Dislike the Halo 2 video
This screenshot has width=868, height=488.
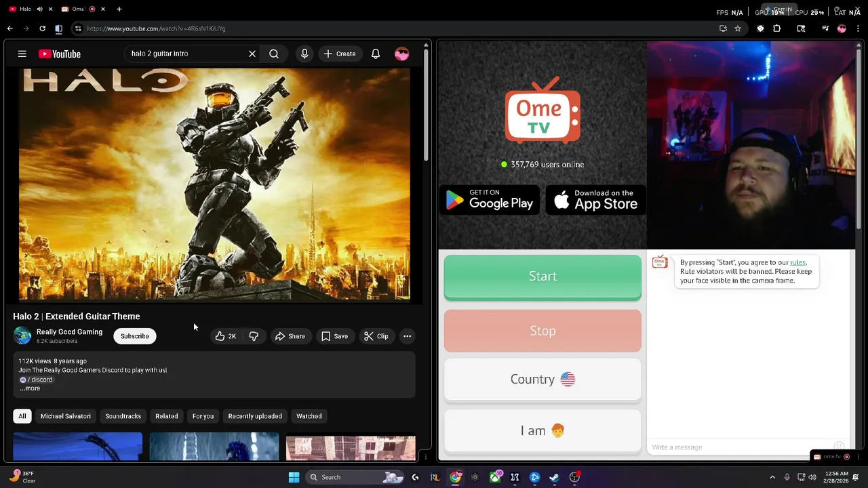click(x=254, y=336)
